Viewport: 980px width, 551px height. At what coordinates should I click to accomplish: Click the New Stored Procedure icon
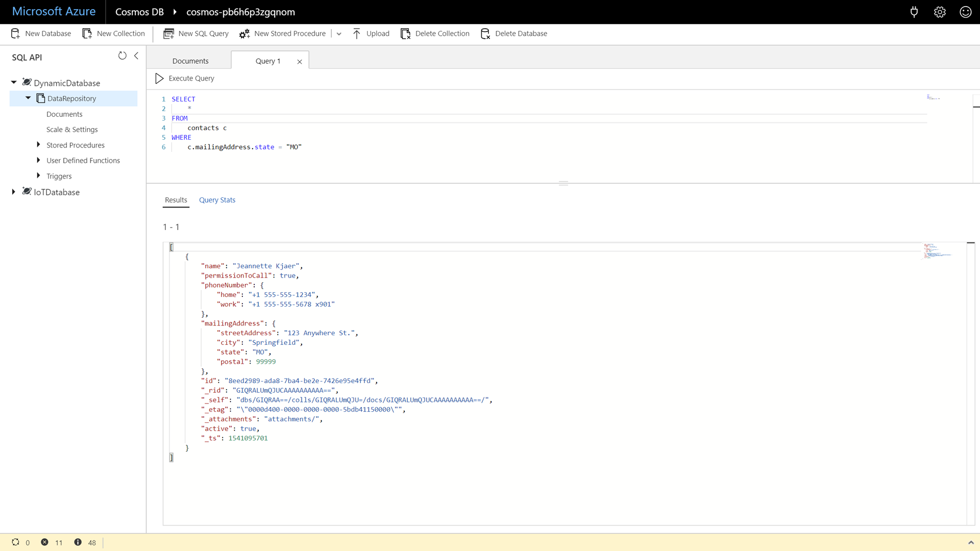coord(244,34)
